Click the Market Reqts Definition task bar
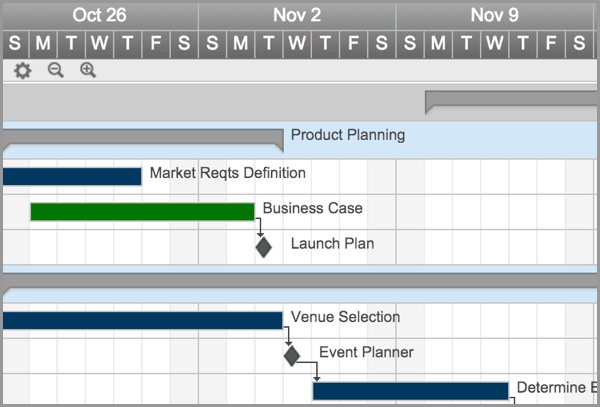 click(72, 176)
